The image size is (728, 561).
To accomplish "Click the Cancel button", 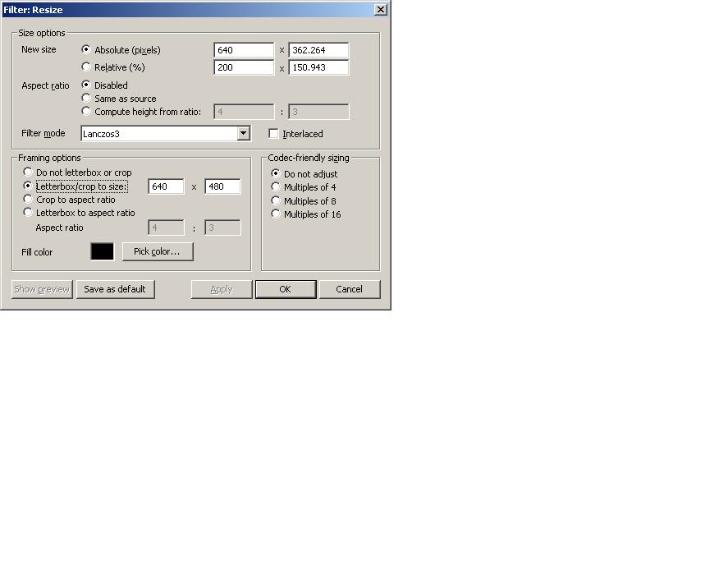I will tap(350, 289).
